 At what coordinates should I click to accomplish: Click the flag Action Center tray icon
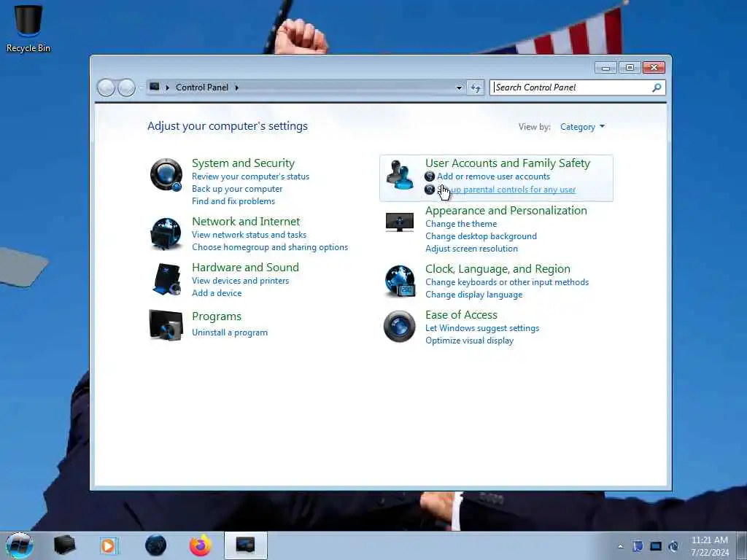[x=638, y=546]
